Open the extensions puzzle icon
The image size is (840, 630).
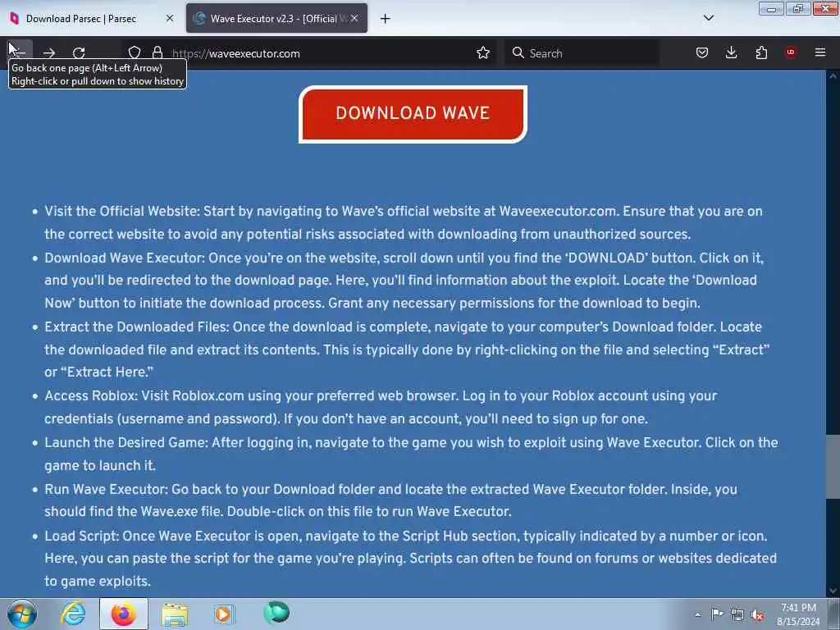click(761, 52)
